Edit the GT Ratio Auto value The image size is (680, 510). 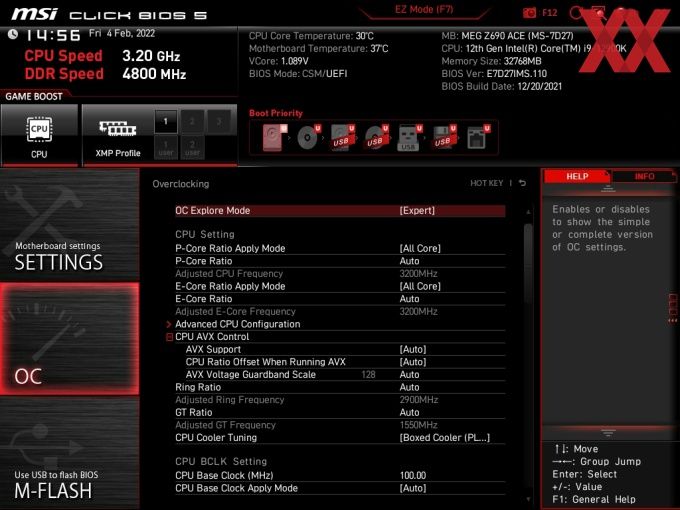409,412
